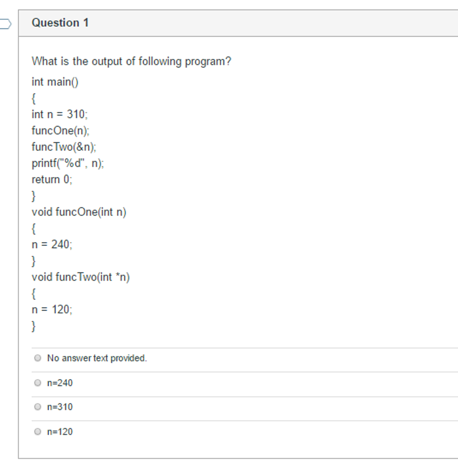Select the radio button for n=310

38,407
